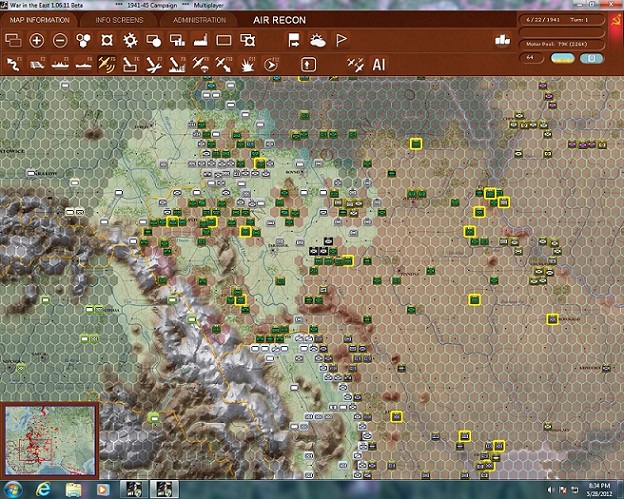Select F1 move mode icon

tap(14, 64)
